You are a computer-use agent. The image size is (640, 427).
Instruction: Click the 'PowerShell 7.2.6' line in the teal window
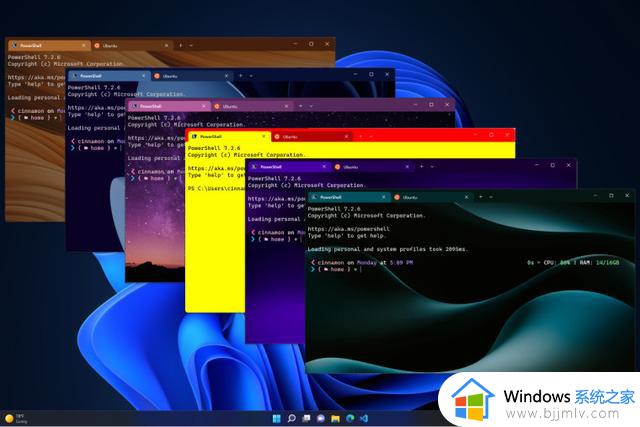pos(334,209)
